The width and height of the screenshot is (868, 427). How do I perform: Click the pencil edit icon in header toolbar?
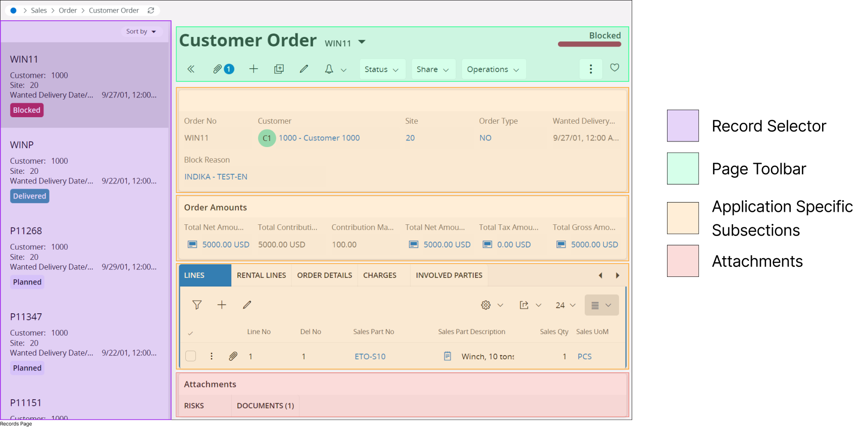coord(304,69)
